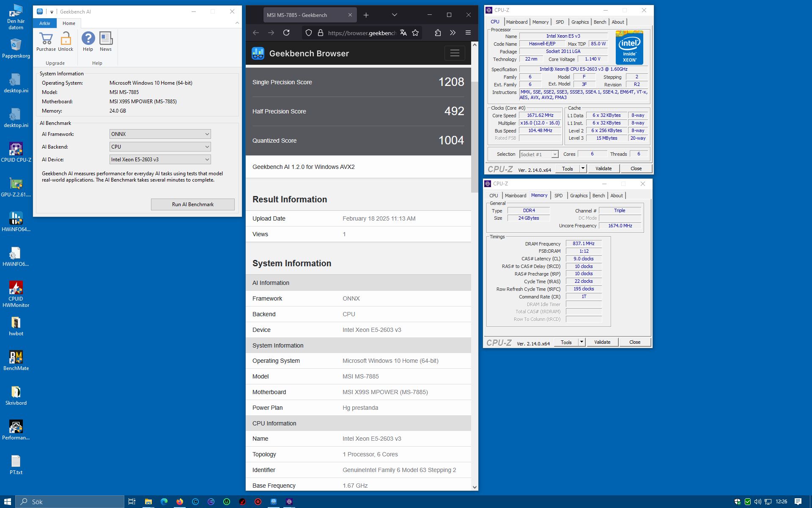Viewport: 812px width, 508px height.
Task: Bookmark this page with the star icon
Action: pos(415,33)
